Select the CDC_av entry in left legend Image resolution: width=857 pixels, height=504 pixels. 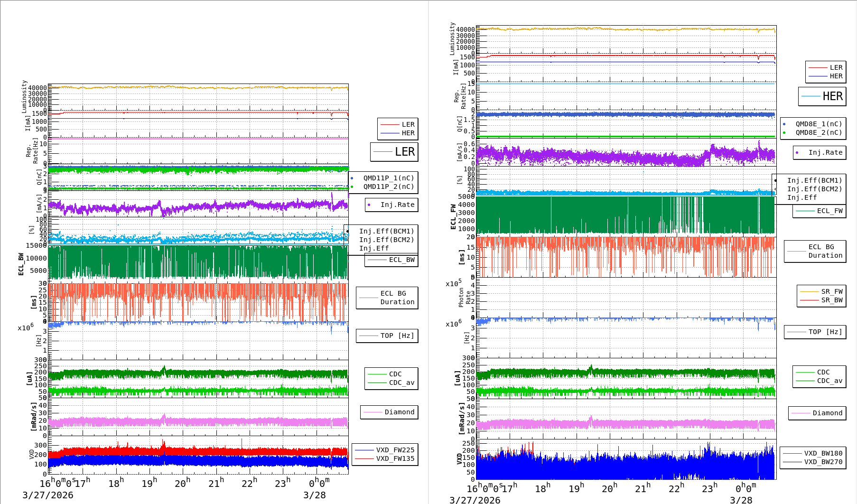pyautogui.click(x=401, y=383)
